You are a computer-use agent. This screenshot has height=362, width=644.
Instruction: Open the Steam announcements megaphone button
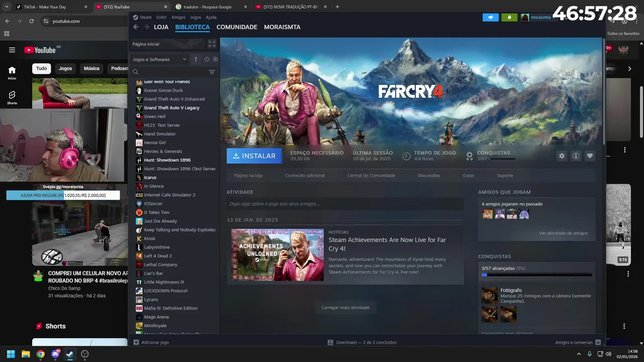pos(491,17)
